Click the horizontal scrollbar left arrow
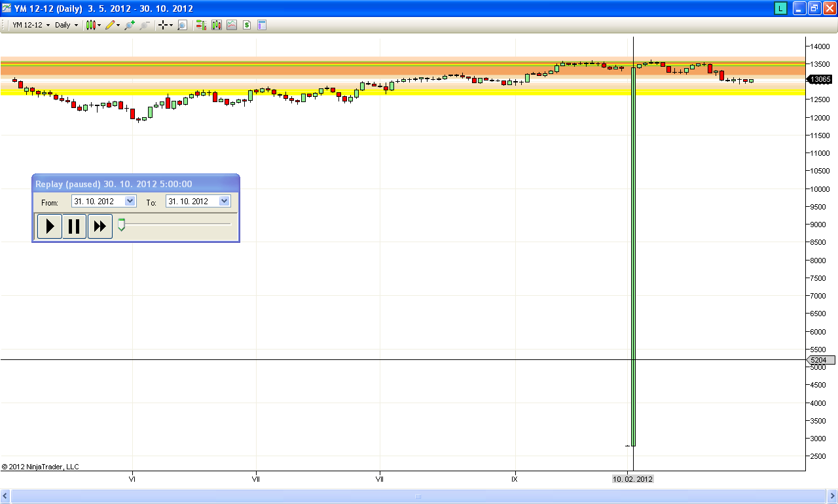 click(x=5, y=496)
